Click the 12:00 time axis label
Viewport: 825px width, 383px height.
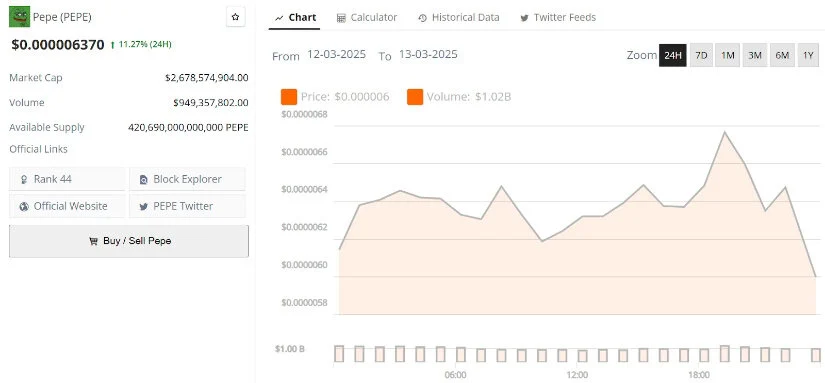577,375
